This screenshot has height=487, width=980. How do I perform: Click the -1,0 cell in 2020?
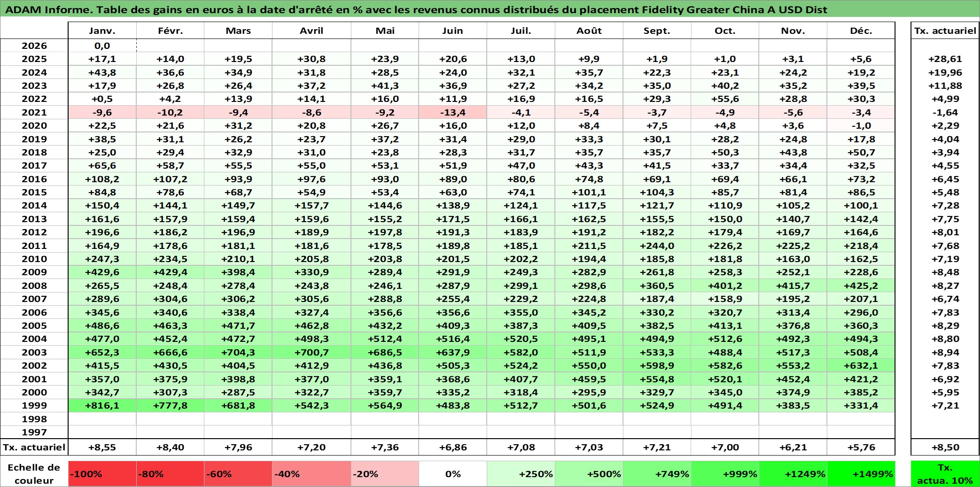point(861,125)
